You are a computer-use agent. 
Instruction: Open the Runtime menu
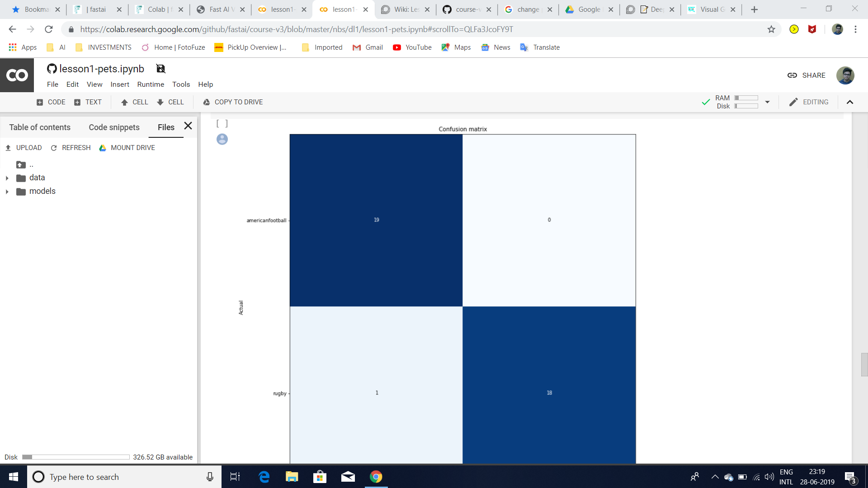151,84
